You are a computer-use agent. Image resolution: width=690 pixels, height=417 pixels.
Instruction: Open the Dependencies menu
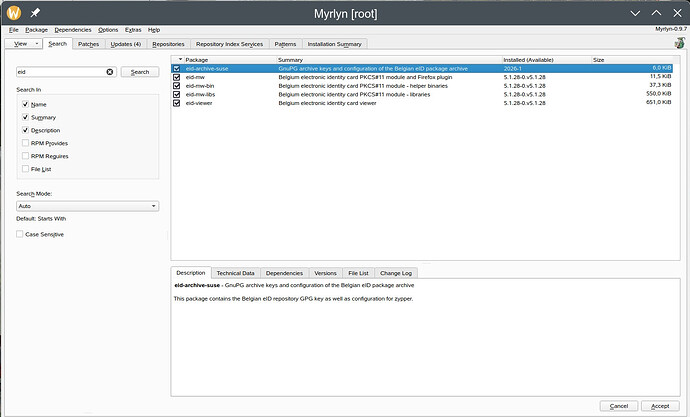point(71,30)
